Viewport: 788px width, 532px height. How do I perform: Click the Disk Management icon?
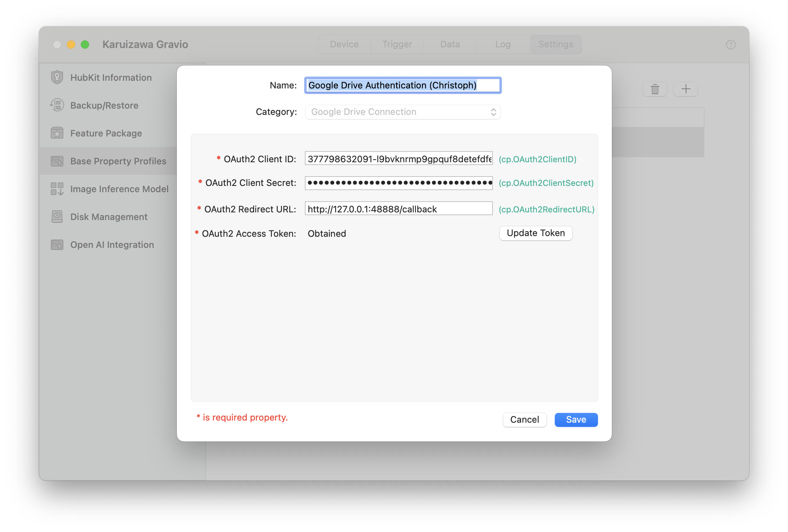57,217
